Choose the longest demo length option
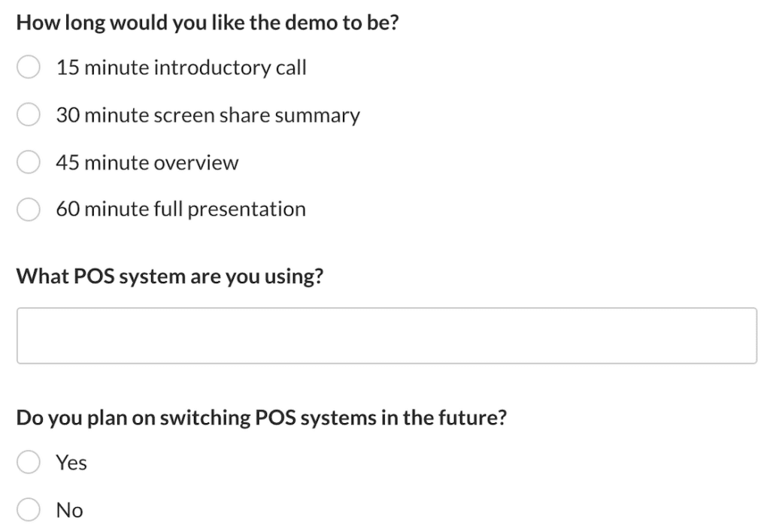The image size is (770, 532). tap(29, 209)
